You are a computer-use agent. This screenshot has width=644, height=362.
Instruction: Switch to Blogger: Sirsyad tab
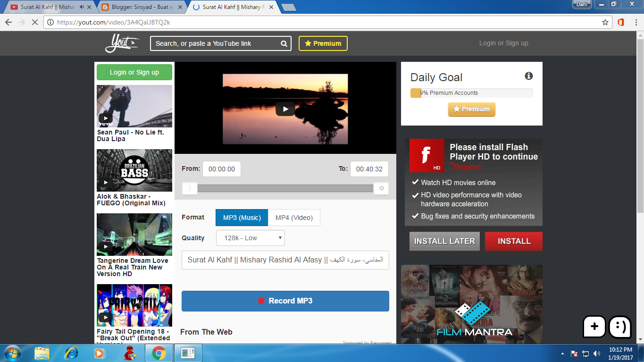tap(142, 7)
